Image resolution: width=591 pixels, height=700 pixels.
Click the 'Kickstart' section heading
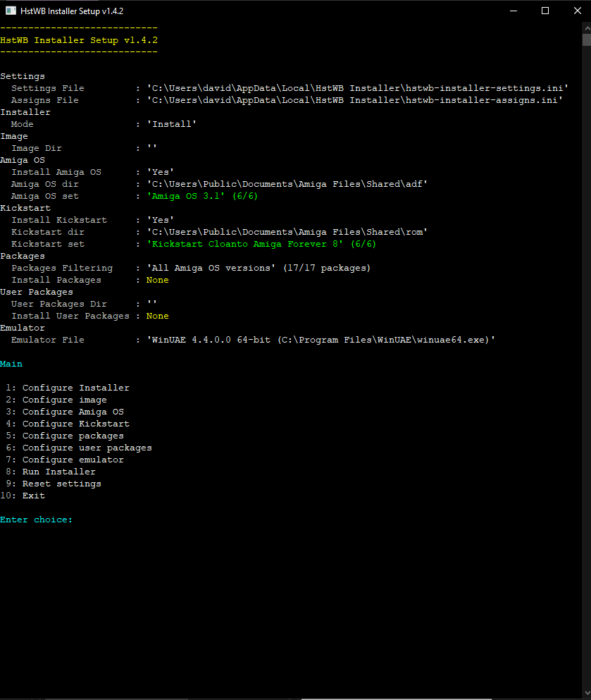click(25, 209)
